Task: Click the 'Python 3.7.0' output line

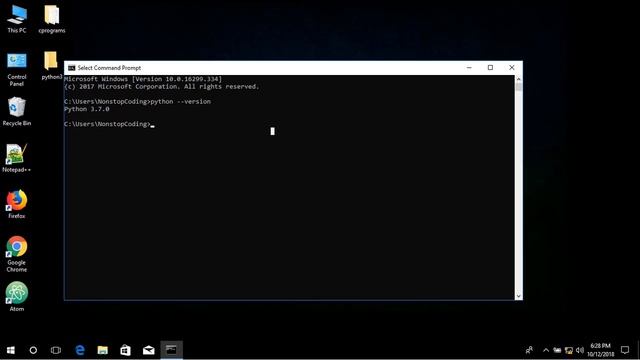Action: [x=87, y=109]
